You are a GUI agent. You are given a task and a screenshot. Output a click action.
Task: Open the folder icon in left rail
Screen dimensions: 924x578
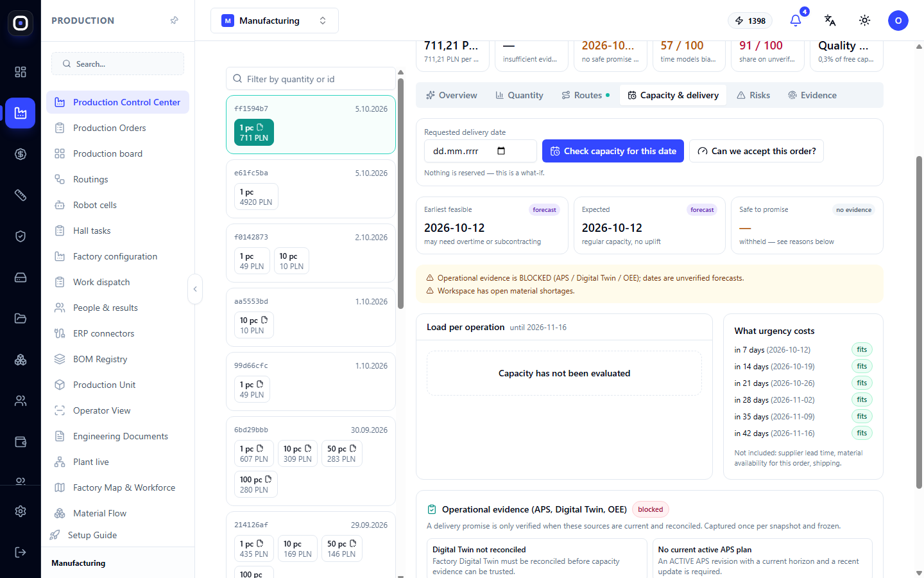21,319
